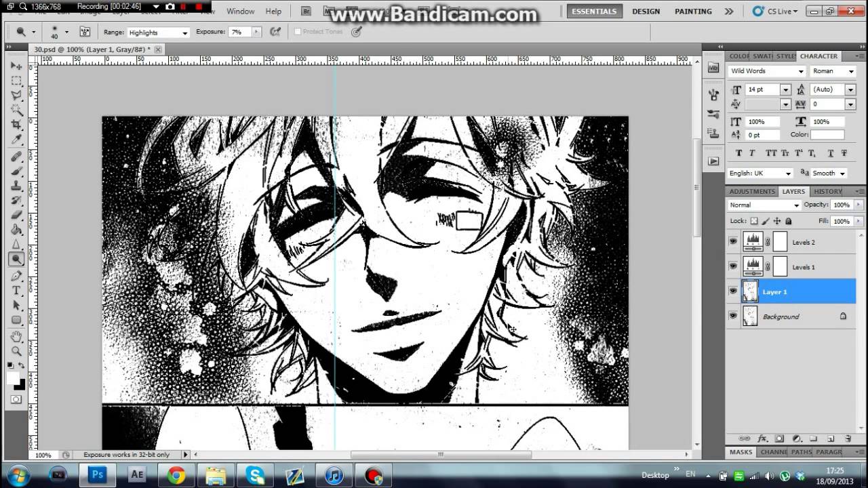Image resolution: width=868 pixels, height=488 pixels.
Task: Select the Clone Stamp tool
Action: click(x=16, y=186)
